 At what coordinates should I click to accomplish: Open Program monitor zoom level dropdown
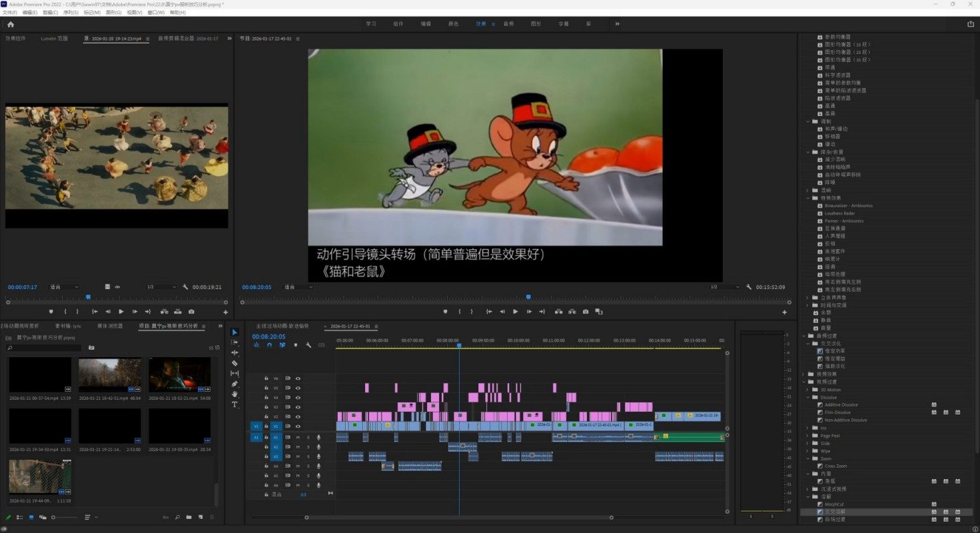298,287
